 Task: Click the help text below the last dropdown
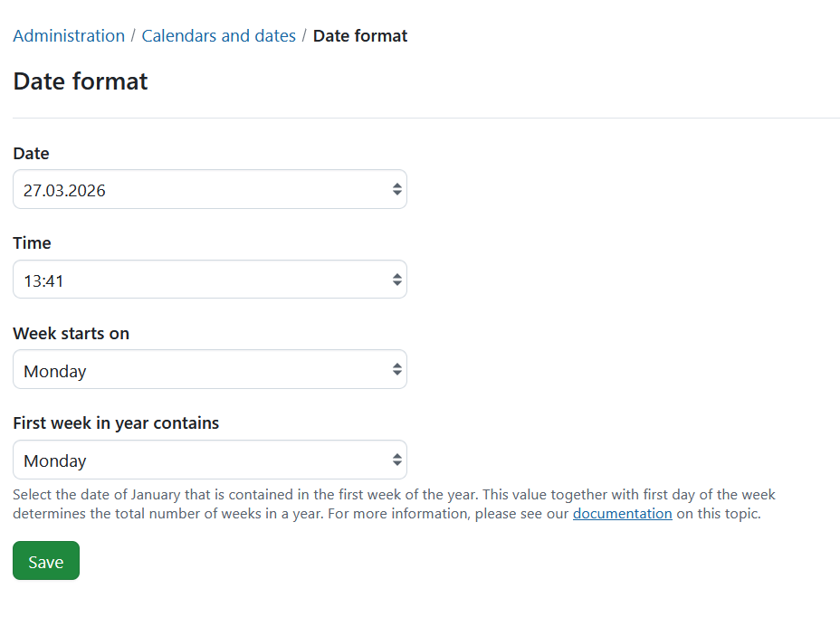pyautogui.click(x=393, y=504)
